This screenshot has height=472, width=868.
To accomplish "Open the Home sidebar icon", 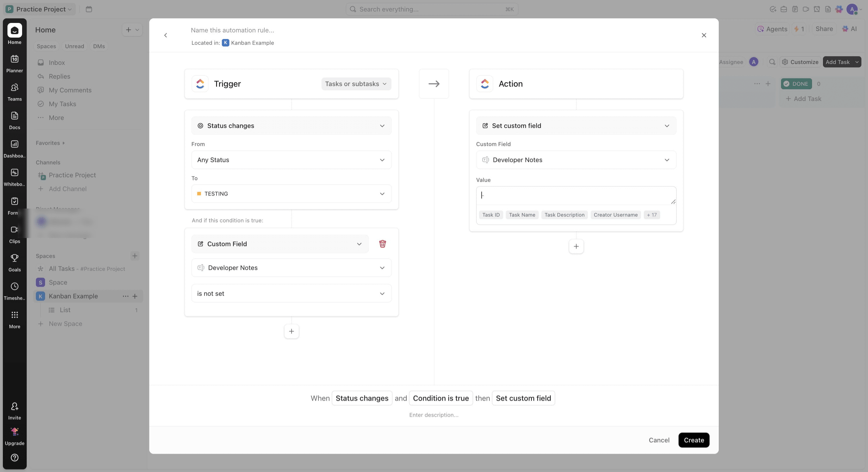I will click(x=14, y=31).
